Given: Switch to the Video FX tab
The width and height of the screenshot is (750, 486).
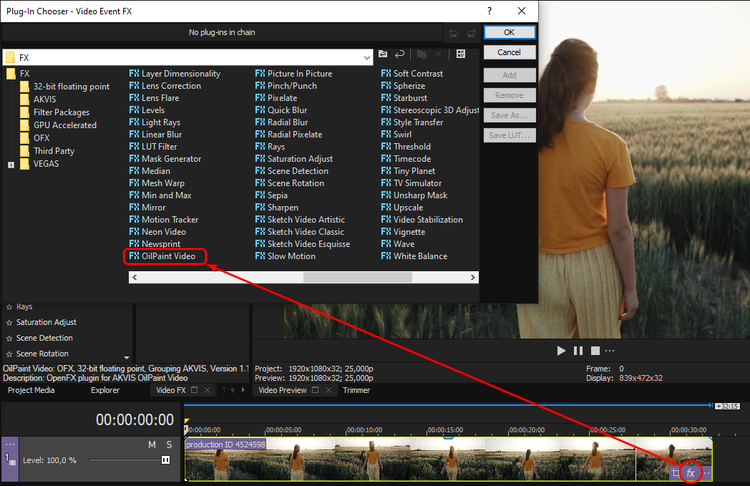Looking at the screenshot, I should click(x=171, y=390).
